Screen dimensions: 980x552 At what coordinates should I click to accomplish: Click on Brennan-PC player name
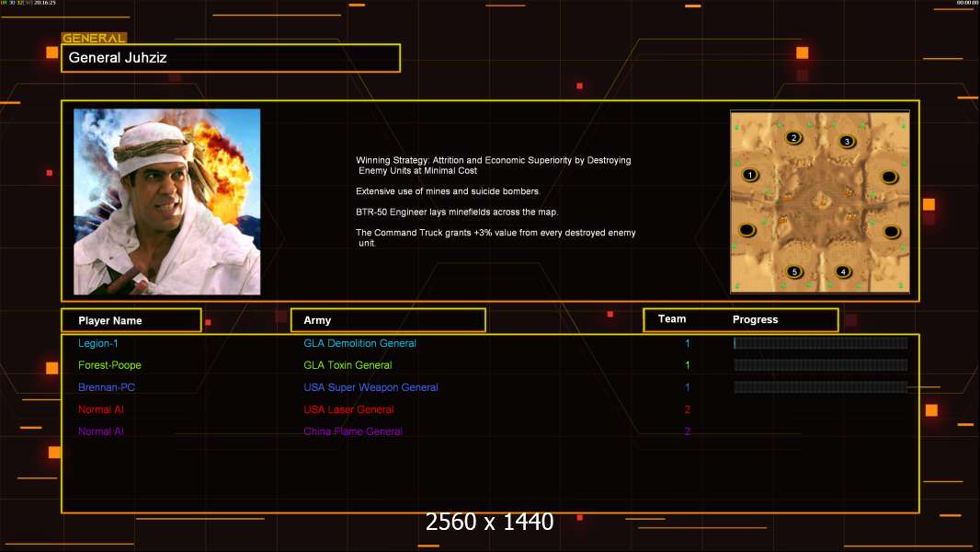tap(107, 387)
